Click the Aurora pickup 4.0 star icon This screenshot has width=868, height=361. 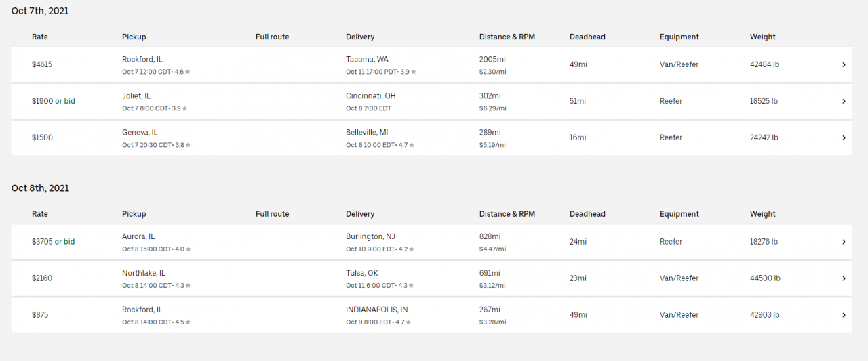(x=188, y=249)
